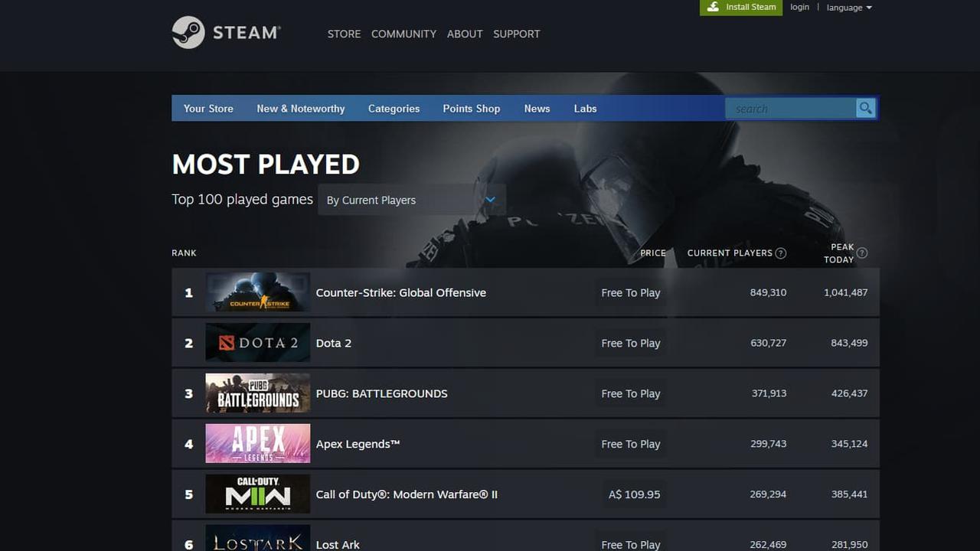Click the Install Steam button
The height and width of the screenshot is (551, 980).
point(741,8)
